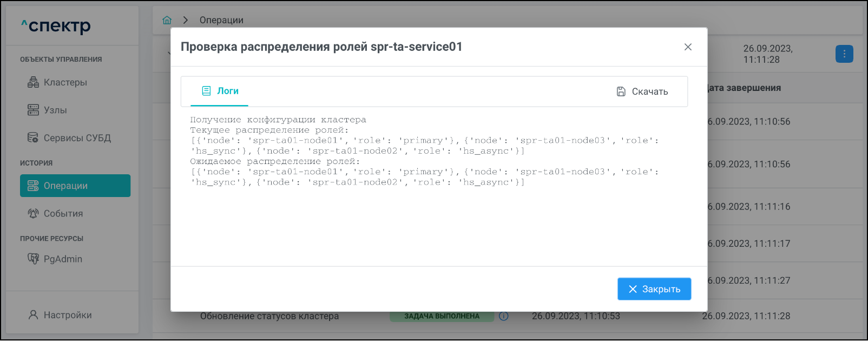This screenshot has width=868, height=341.
Task: Open Сервисы СУБД in sidebar
Action: pos(77,138)
